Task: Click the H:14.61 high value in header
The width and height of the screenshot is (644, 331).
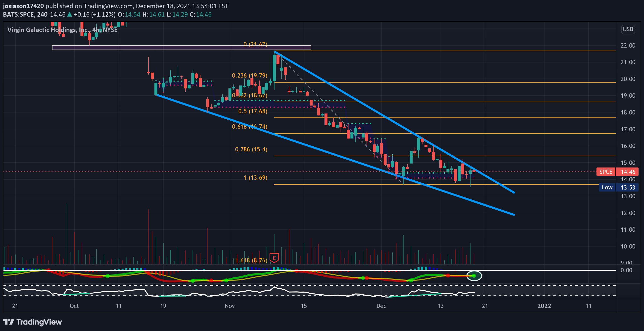Action: [x=153, y=15]
